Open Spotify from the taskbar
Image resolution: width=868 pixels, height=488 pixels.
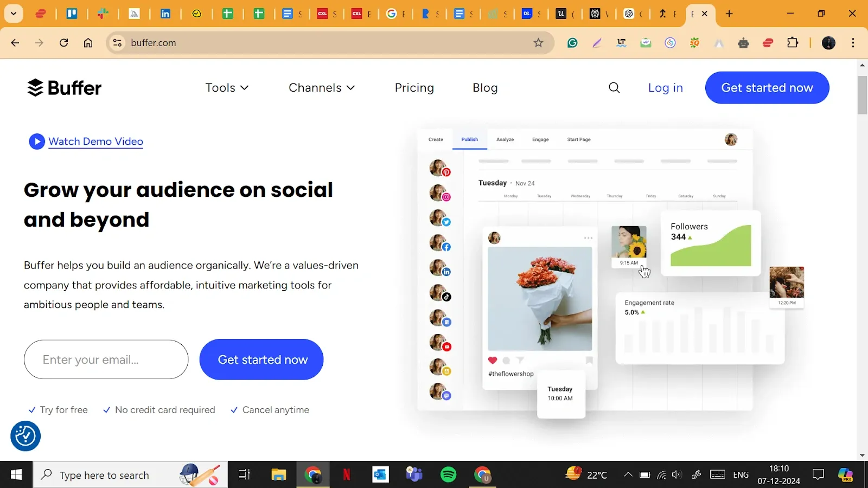coord(448,475)
